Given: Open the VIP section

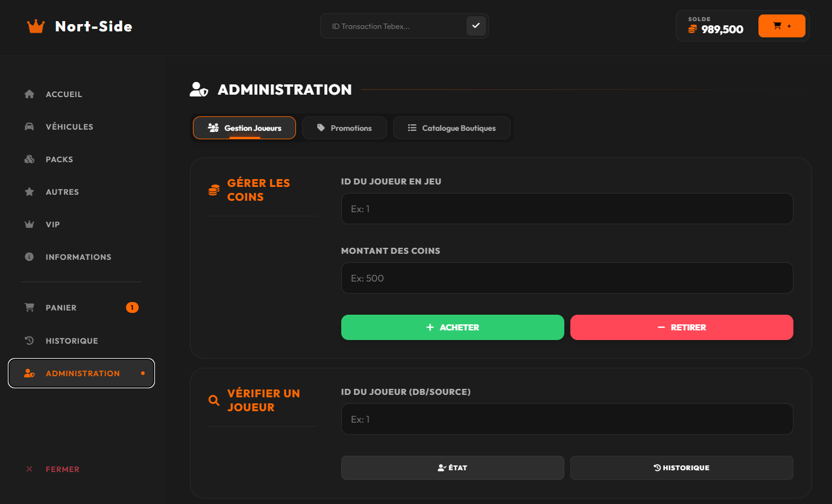Looking at the screenshot, I should [x=81, y=224].
